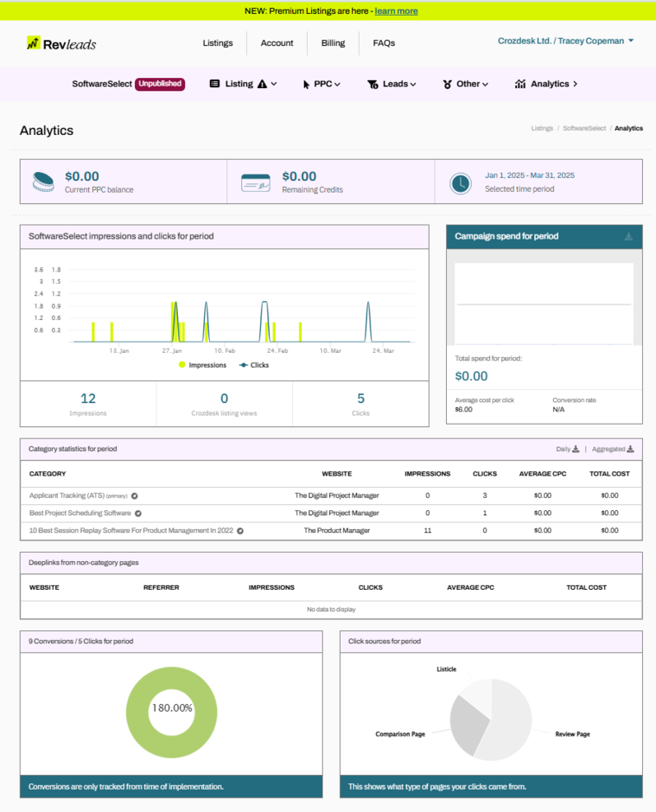
Task: Click the clock icon for time period
Action: coord(460,183)
